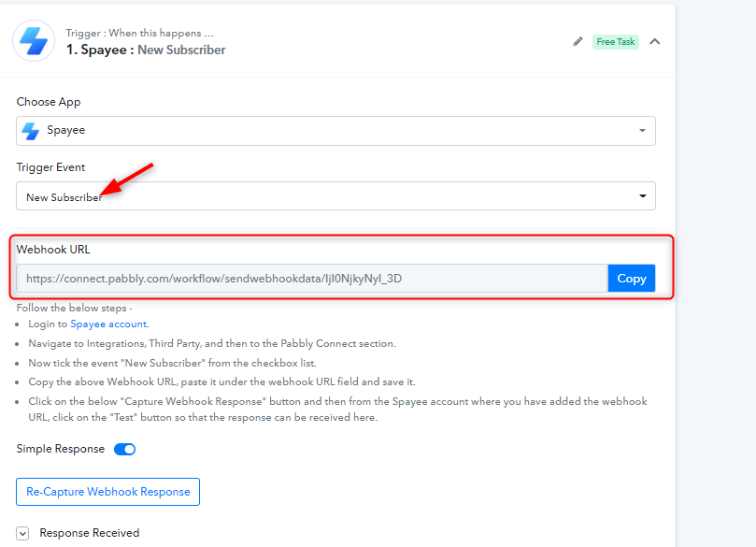Click the Webhook URL field
Image resolution: width=756 pixels, height=547 pixels.
coord(312,279)
